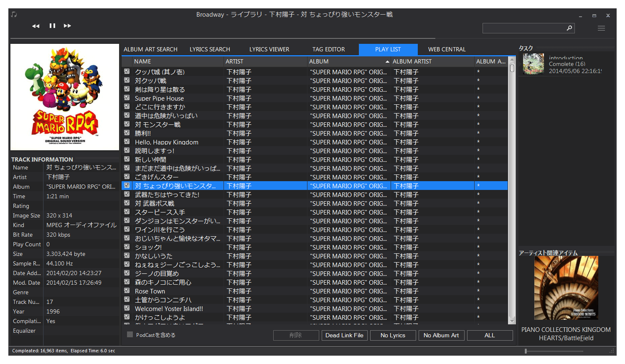Image resolution: width=625 pixels, height=364 pixels.
Task: Toggle checkbox for Hello, Happy Kingdom
Action: point(127,142)
